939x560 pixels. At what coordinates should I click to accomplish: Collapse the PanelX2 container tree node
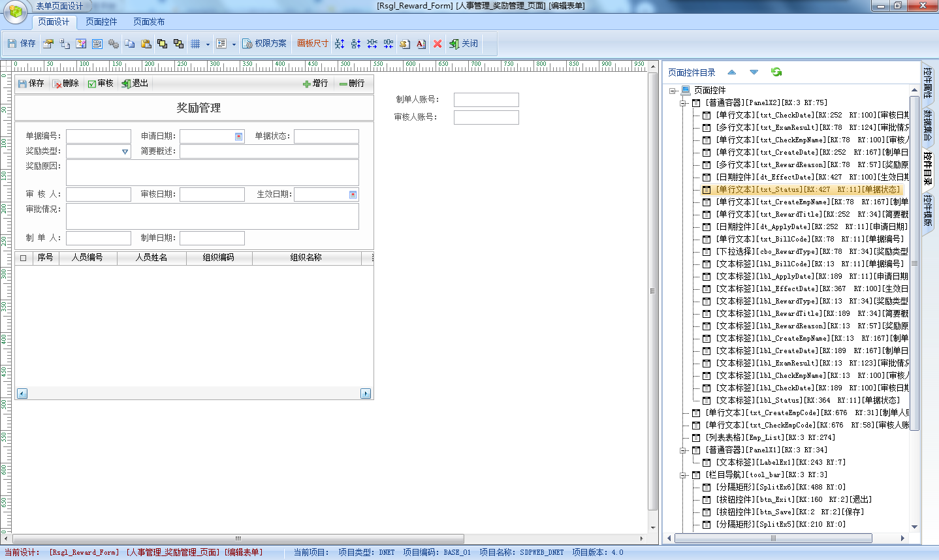[x=683, y=103]
